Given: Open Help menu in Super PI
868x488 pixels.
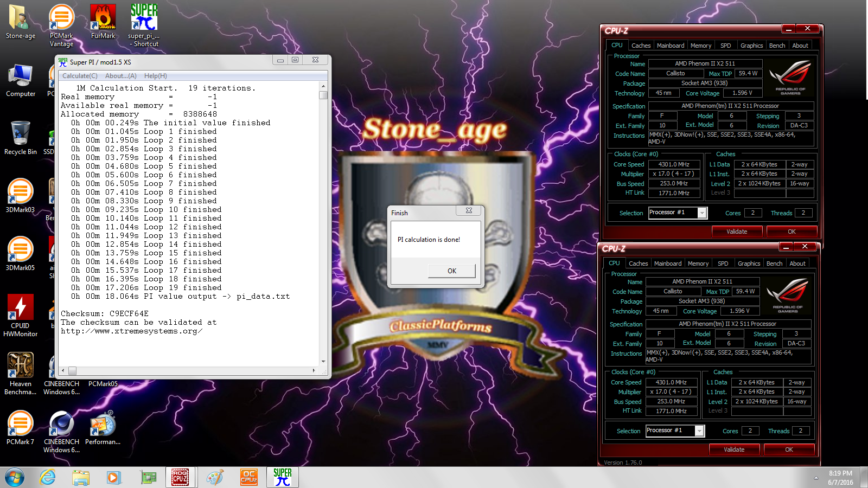Looking at the screenshot, I should point(156,76).
